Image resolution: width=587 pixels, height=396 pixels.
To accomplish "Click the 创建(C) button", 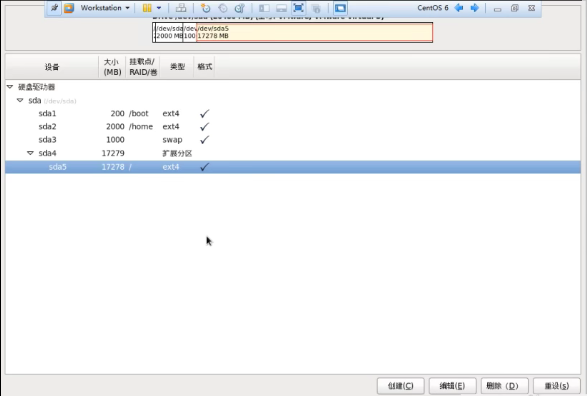I will click(401, 386).
